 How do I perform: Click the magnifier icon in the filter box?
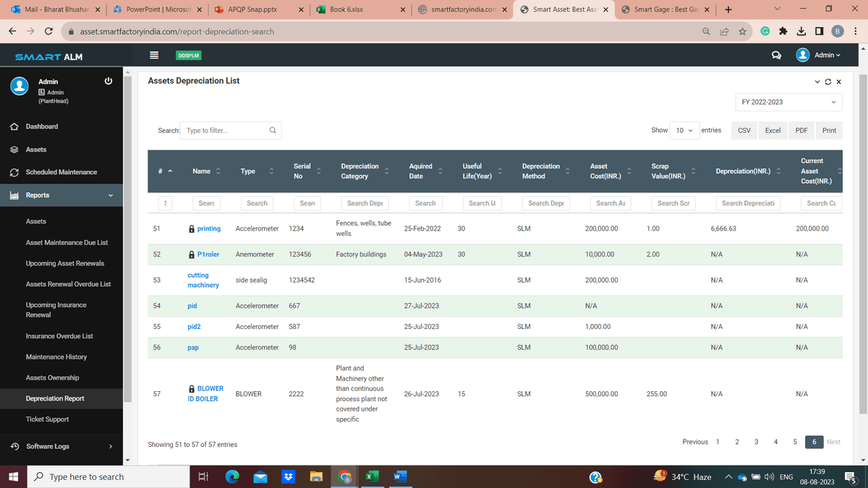[x=272, y=130]
